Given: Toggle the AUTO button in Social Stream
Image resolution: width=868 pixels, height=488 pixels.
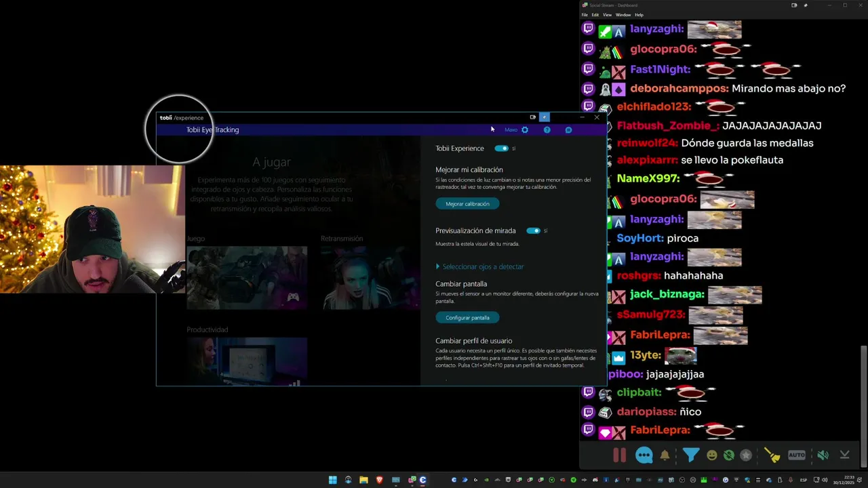Looking at the screenshot, I should click(797, 455).
